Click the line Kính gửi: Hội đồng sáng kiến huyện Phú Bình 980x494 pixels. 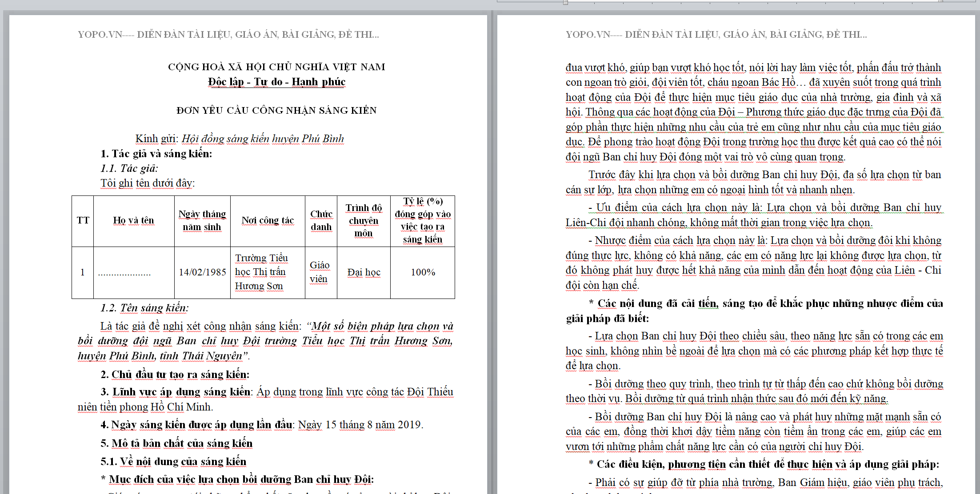pyautogui.click(x=240, y=139)
